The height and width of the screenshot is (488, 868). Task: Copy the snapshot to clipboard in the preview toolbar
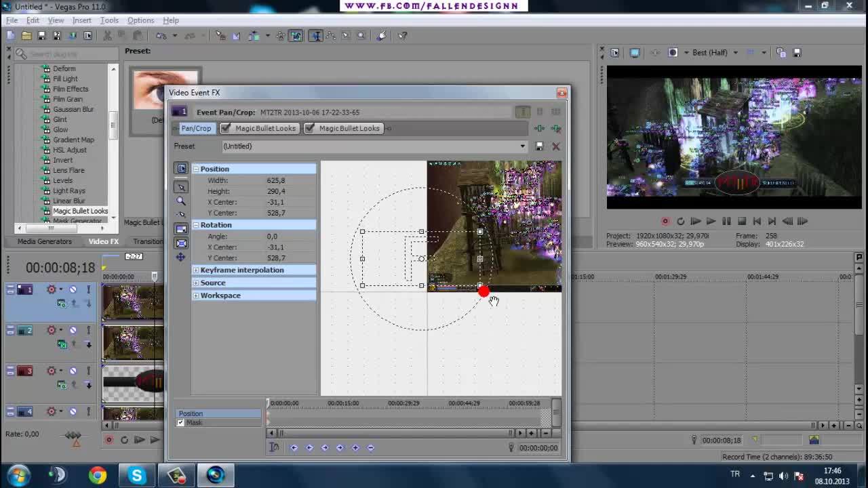[x=781, y=52]
